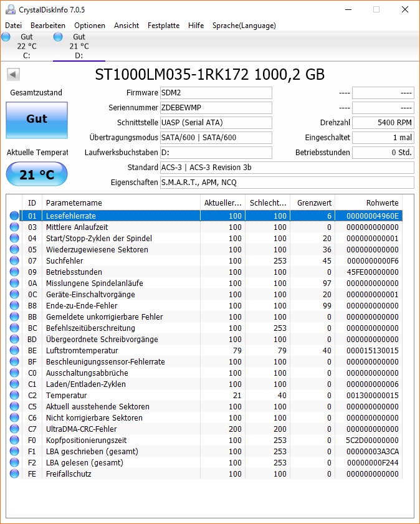Click the Aktueller... column header
This screenshot has height=524, width=420.
[222, 203]
